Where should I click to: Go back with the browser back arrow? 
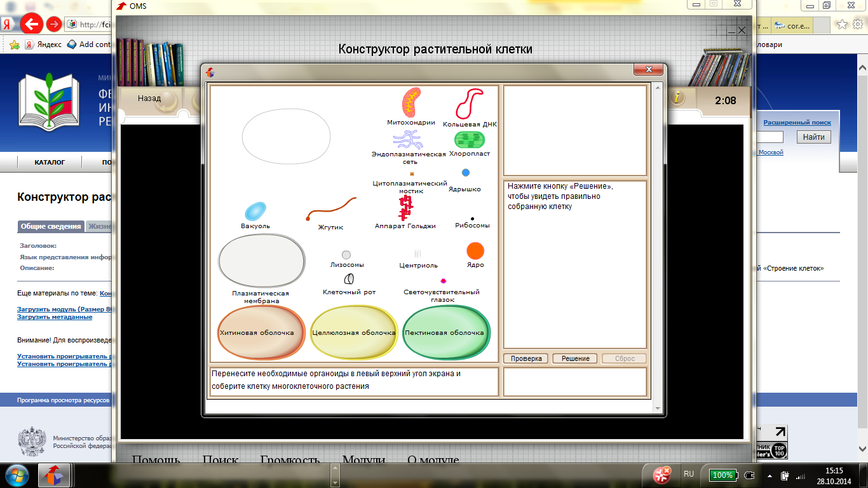tap(31, 24)
